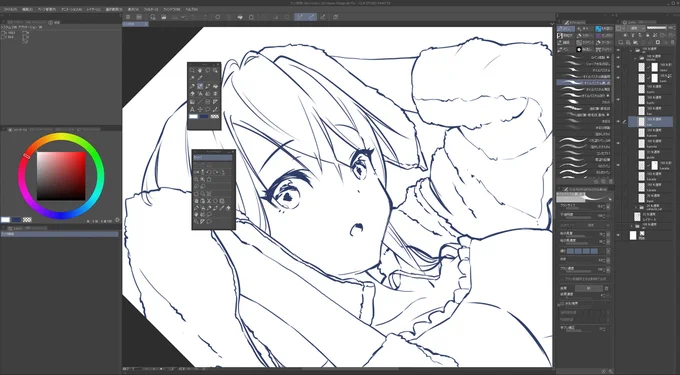
Task: Click the new raster layer icon in Layers panel
Action: point(620,42)
